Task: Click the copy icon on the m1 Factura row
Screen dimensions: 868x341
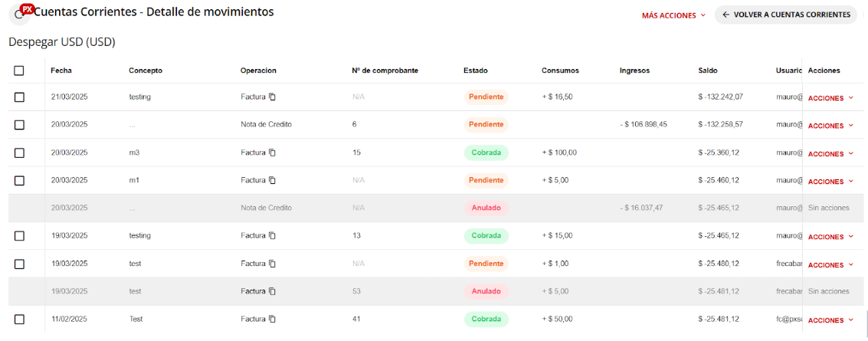Action: coord(272,180)
